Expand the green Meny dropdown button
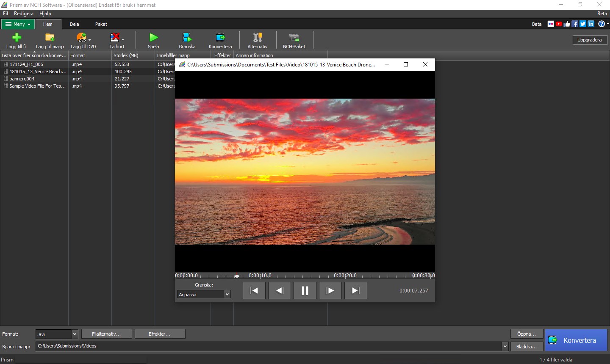Screen dimensions: 610x364 (18, 24)
